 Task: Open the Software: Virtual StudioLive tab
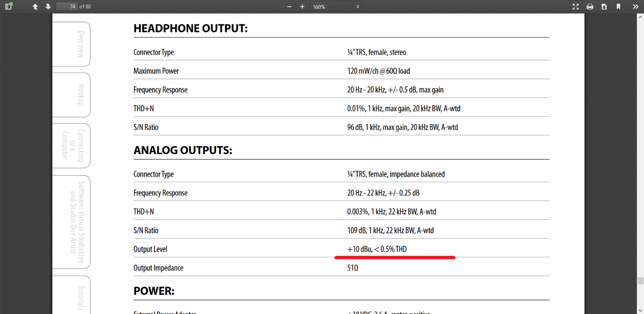pyautogui.click(x=73, y=222)
